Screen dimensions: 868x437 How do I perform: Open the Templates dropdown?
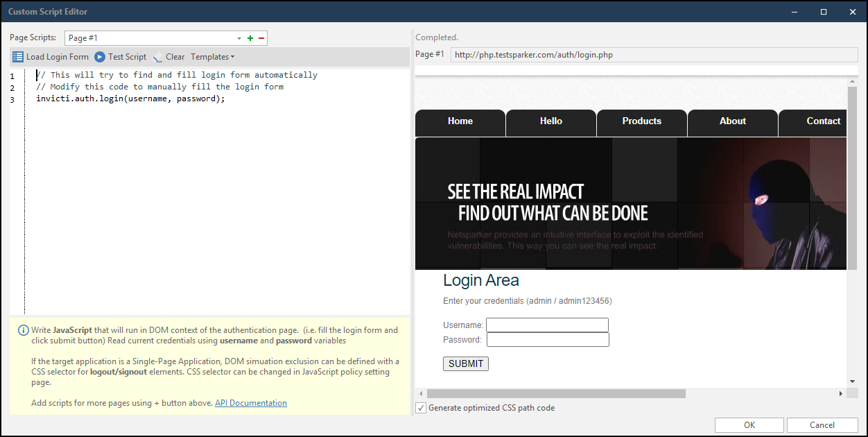point(211,56)
